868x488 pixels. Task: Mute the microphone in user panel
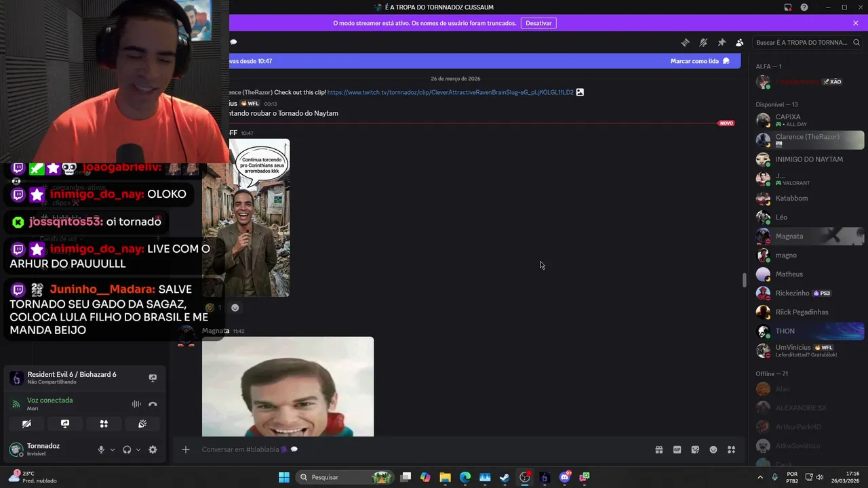click(x=101, y=449)
